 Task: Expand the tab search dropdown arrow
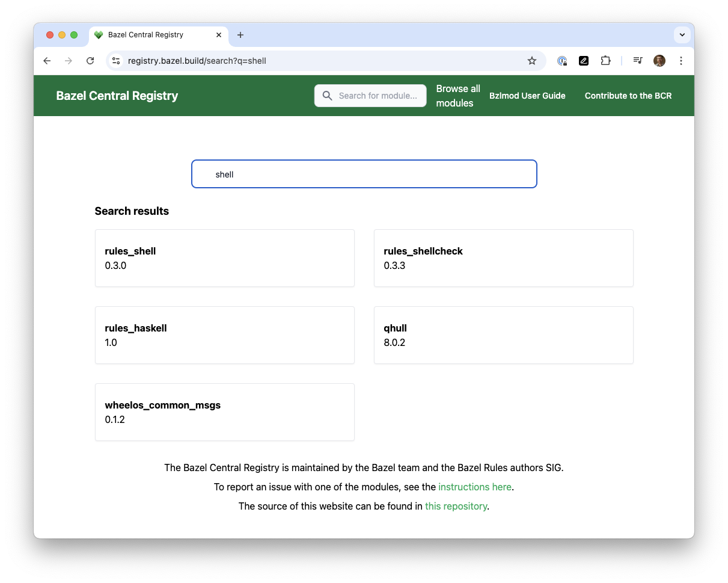click(682, 35)
